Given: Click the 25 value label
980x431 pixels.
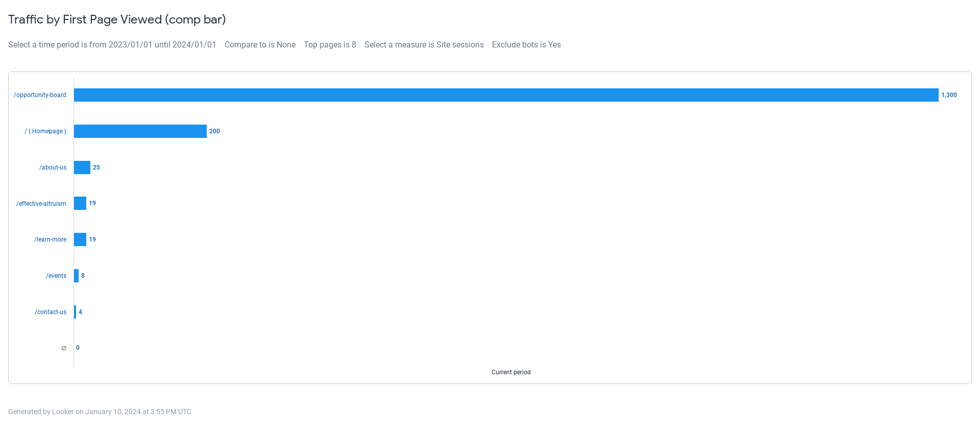Looking at the screenshot, I should pyautogui.click(x=96, y=167).
